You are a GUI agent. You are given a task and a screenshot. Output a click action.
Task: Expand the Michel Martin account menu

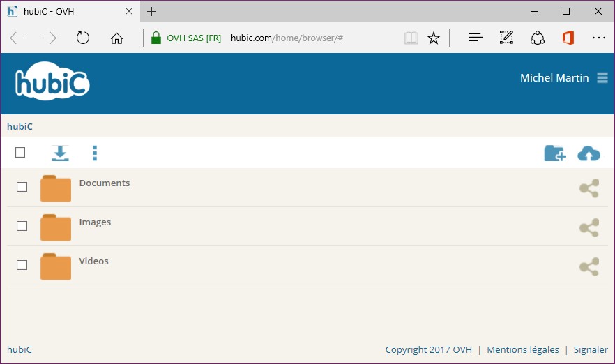[602, 78]
